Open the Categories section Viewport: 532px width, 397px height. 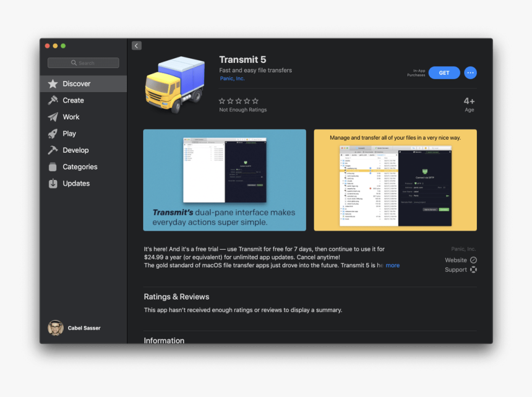pyautogui.click(x=84, y=167)
